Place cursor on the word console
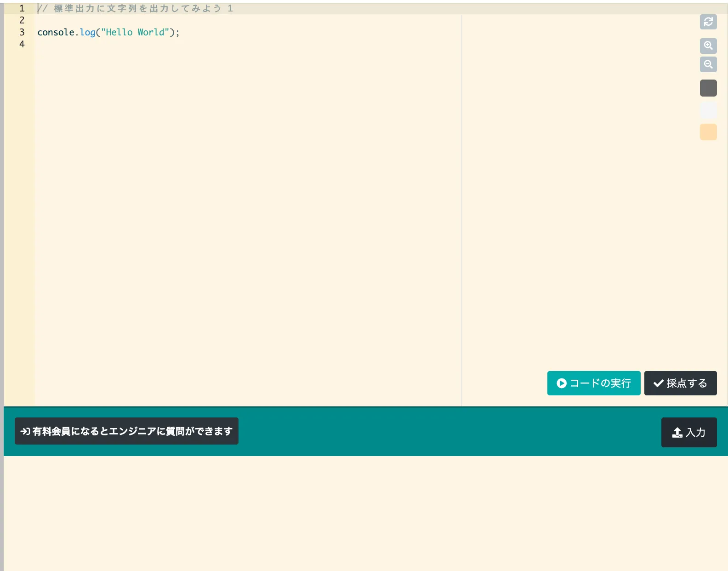The height and width of the screenshot is (571, 728). pyautogui.click(x=56, y=32)
